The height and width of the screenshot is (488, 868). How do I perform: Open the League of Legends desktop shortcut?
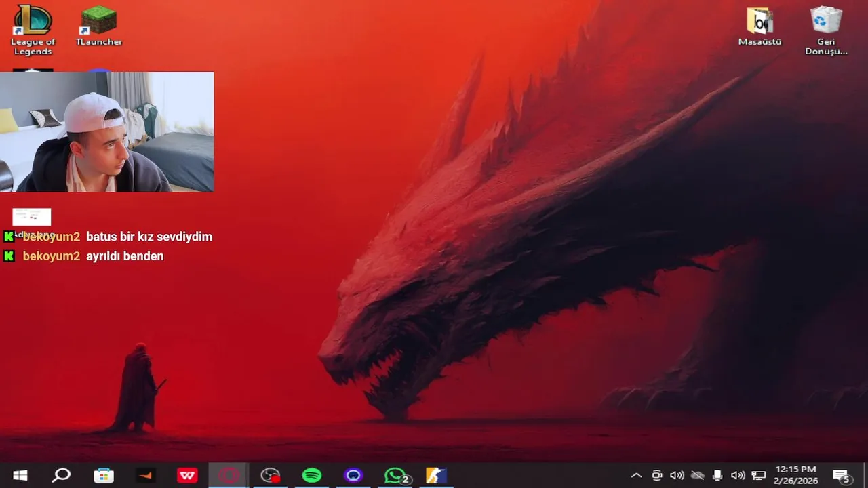pyautogui.click(x=33, y=30)
